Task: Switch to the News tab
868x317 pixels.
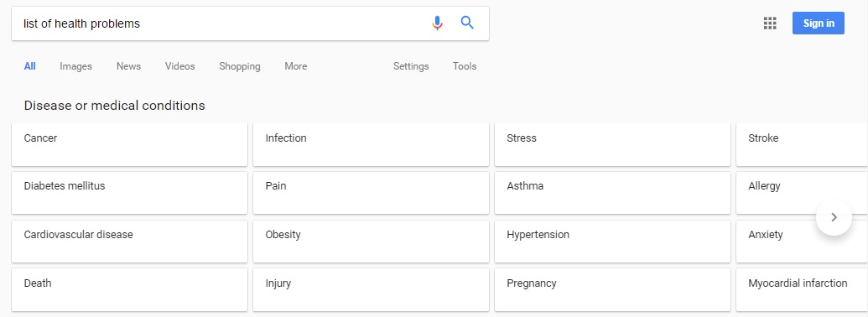Action: [x=128, y=66]
